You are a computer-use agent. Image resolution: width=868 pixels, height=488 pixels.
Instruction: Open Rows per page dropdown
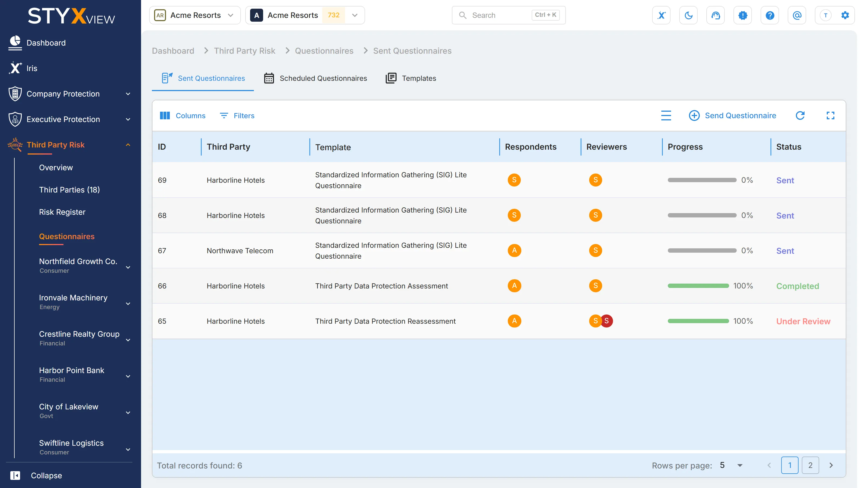(x=731, y=465)
